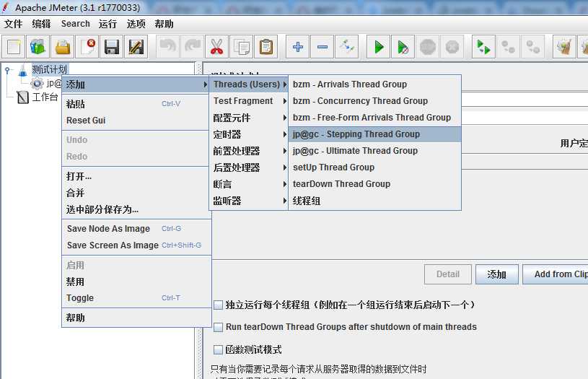Open the 添加 submenu in context menu
The image size is (588, 379).
tap(136, 84)
